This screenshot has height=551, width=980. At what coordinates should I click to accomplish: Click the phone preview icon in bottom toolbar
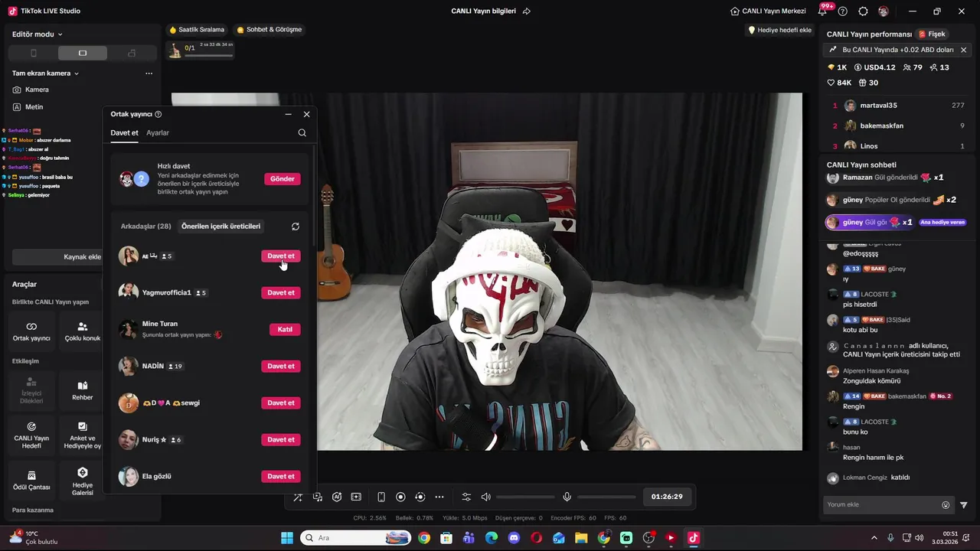pos(381,497)
